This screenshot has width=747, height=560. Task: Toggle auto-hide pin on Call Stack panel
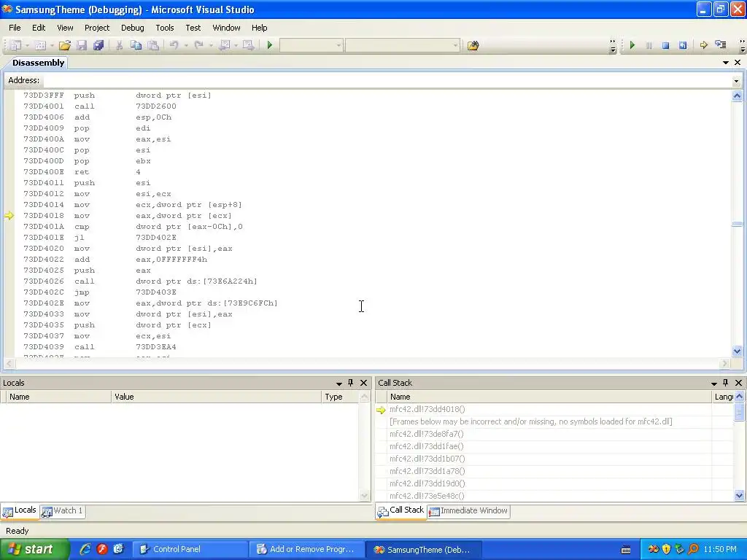(x=726, y=383)
